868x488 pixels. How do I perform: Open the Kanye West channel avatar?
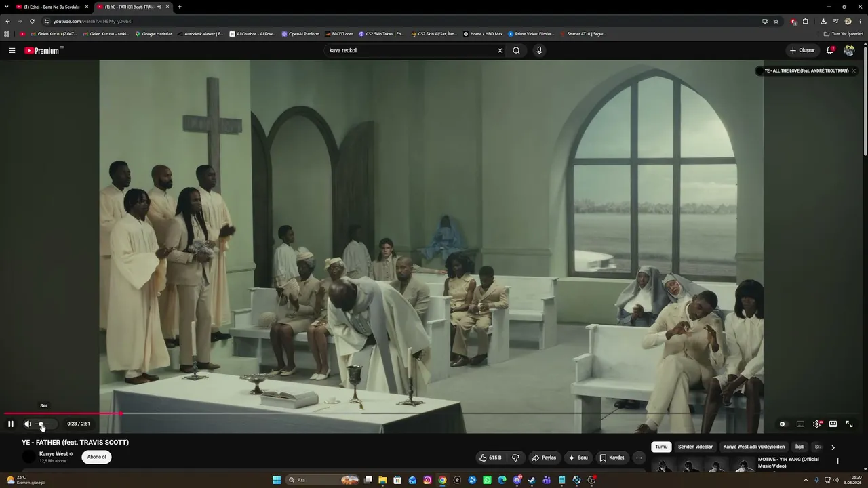click(28, 457)
